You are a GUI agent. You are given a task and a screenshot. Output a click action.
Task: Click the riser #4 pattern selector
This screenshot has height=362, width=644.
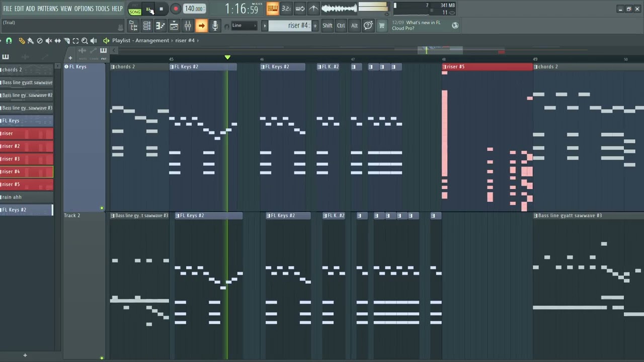290,26
